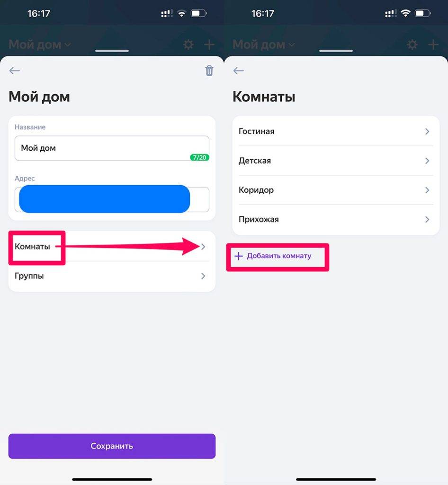Open settings gear in right header
Screen dimensions: 448x485
pyautogui.click(x=412, y=45)
